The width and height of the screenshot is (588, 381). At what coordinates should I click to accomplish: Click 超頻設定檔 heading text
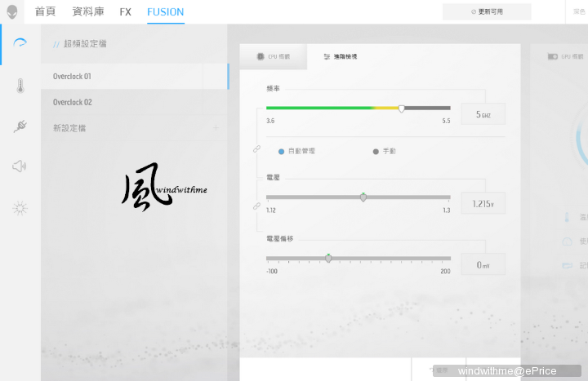(85, 44)
